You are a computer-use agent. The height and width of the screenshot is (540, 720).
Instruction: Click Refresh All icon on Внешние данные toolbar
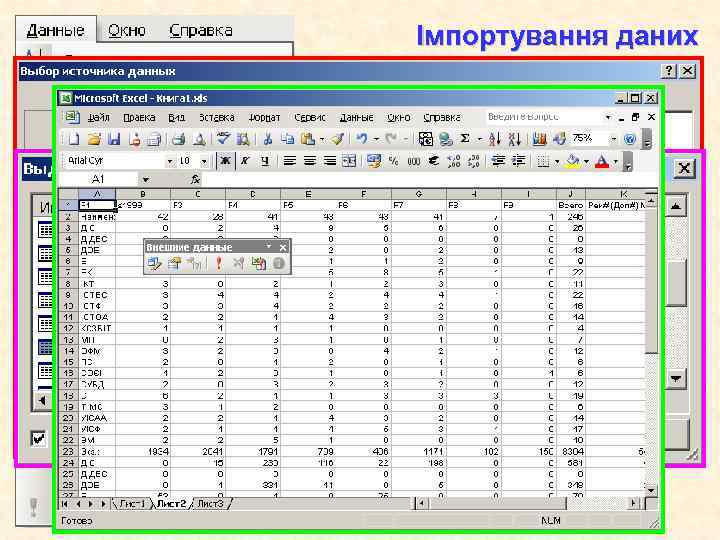point(259,264)
